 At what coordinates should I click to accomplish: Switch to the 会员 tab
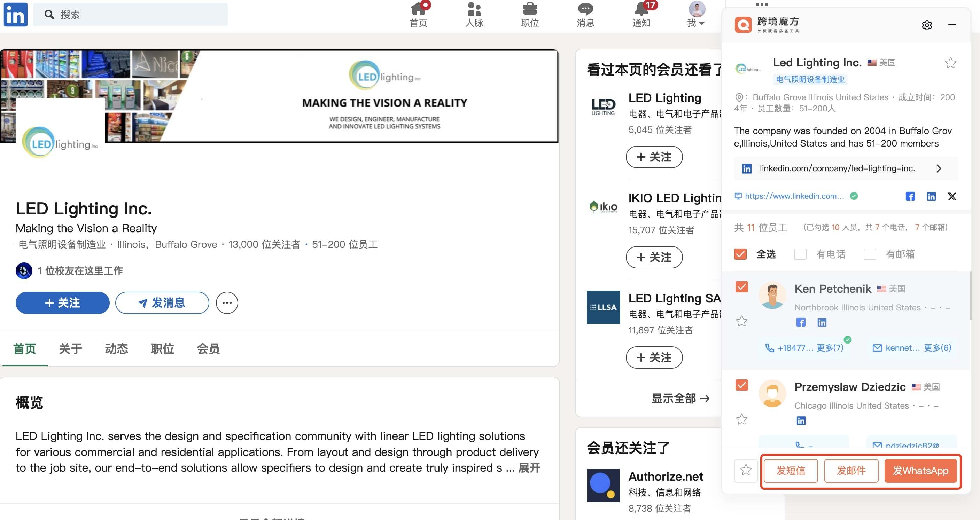click(208, 348)
